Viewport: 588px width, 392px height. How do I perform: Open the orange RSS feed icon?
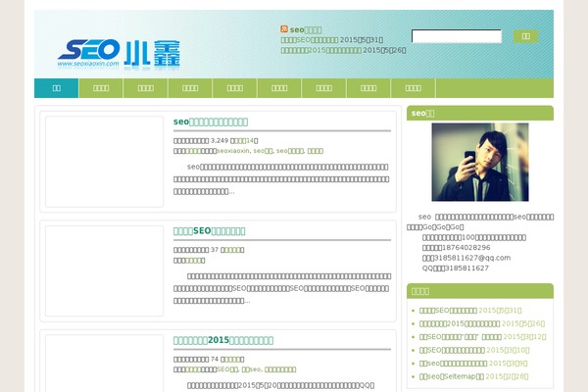point(284,28)
